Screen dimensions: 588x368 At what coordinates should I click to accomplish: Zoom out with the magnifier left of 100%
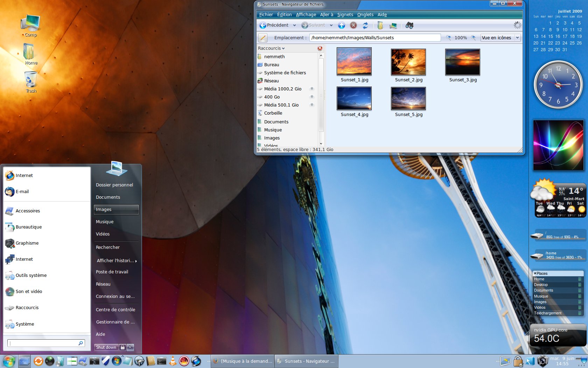click(448, 38)
